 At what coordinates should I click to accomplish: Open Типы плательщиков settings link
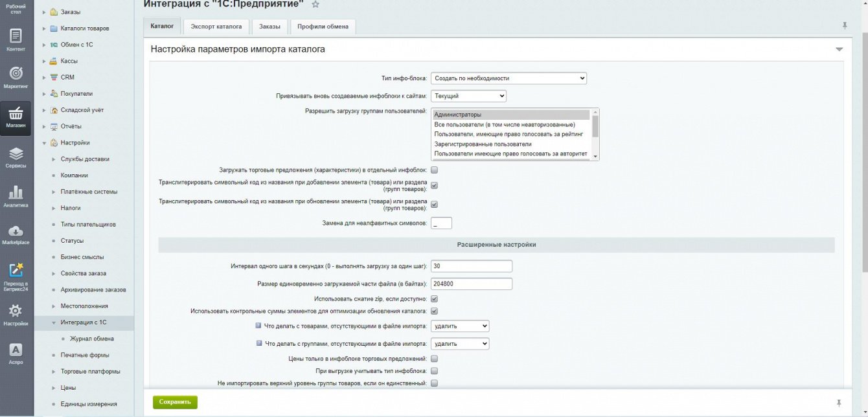pos(88,225)
